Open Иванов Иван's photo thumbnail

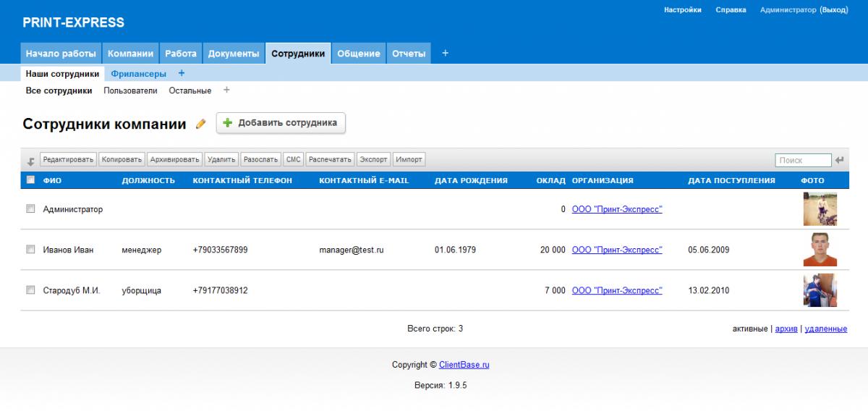820,250
